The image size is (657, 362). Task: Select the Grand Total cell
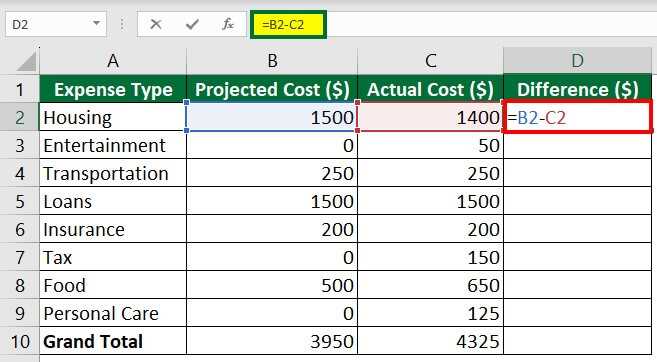point(113,341)
